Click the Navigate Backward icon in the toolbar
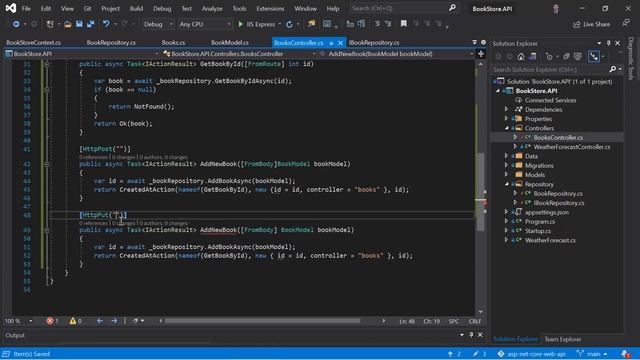The height and width of the screenshot is (360, 640). pyautogui.click(x=16, y=24)
